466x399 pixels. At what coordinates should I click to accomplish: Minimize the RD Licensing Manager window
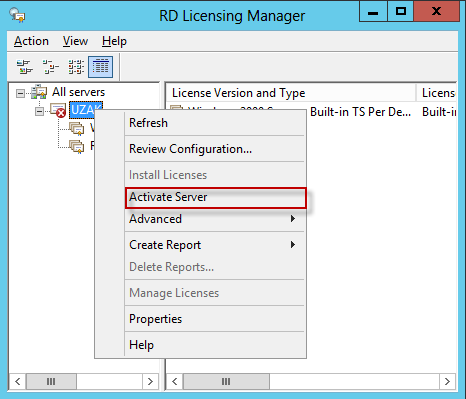[373, 12]
